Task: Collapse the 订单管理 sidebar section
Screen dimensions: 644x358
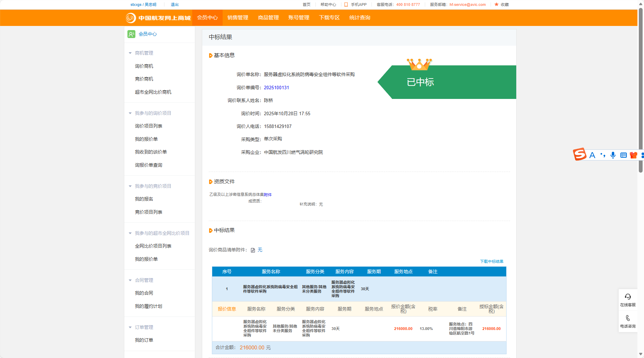Action: coord(130,327)
